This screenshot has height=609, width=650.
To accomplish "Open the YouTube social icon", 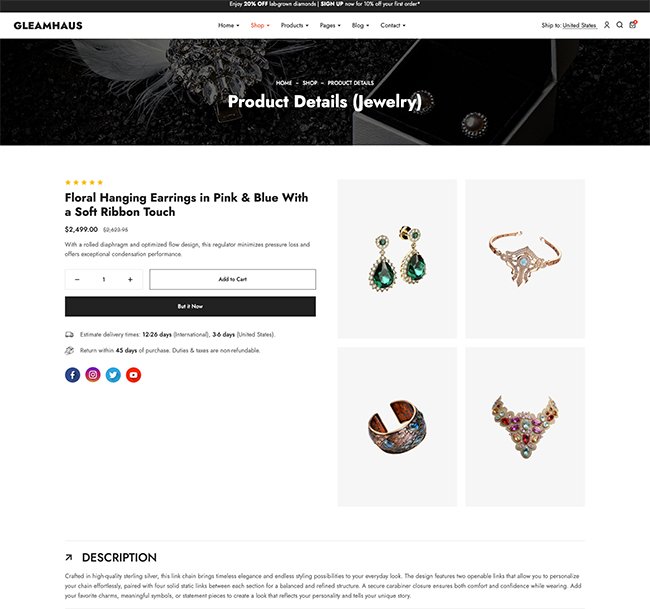I will [133, 375].
